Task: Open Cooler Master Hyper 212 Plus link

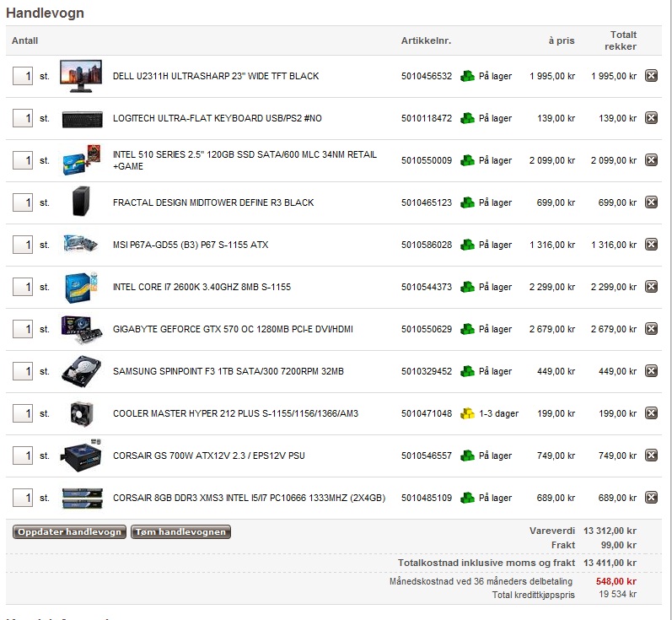Action: [235, 413]
